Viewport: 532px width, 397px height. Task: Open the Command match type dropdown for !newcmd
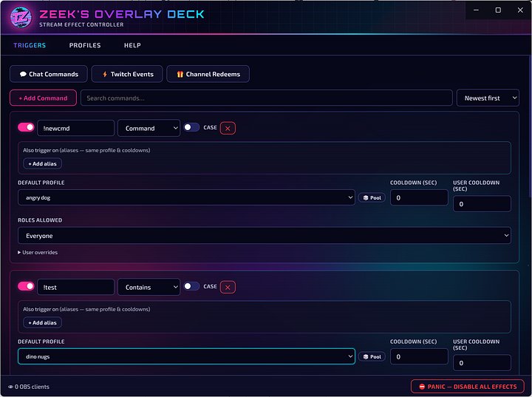point(149,128)
